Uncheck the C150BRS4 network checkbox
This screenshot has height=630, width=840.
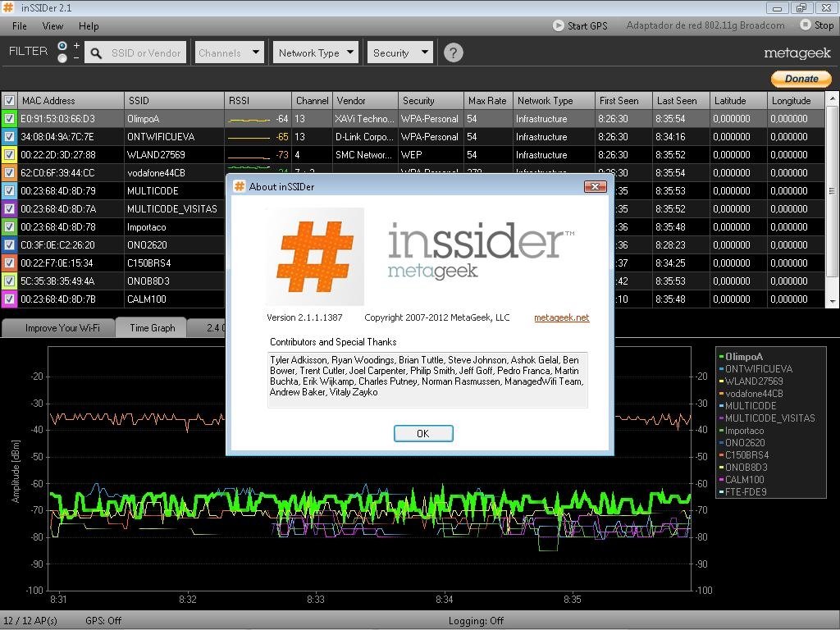point(9,263)
